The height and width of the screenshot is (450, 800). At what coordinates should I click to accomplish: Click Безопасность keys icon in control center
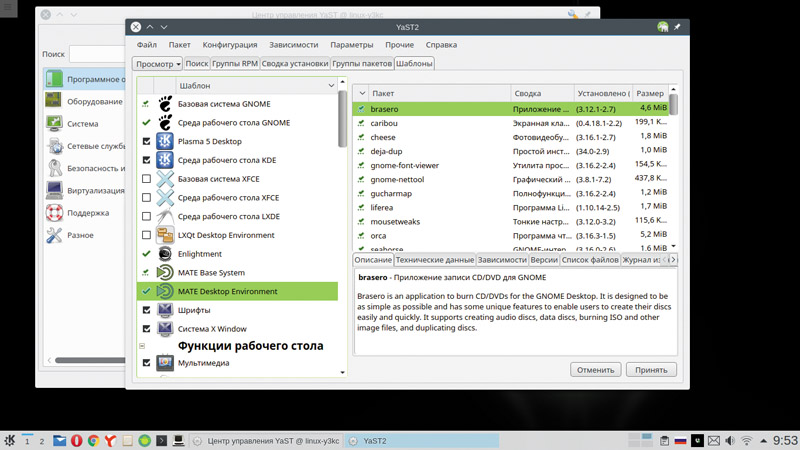[54, 168]
